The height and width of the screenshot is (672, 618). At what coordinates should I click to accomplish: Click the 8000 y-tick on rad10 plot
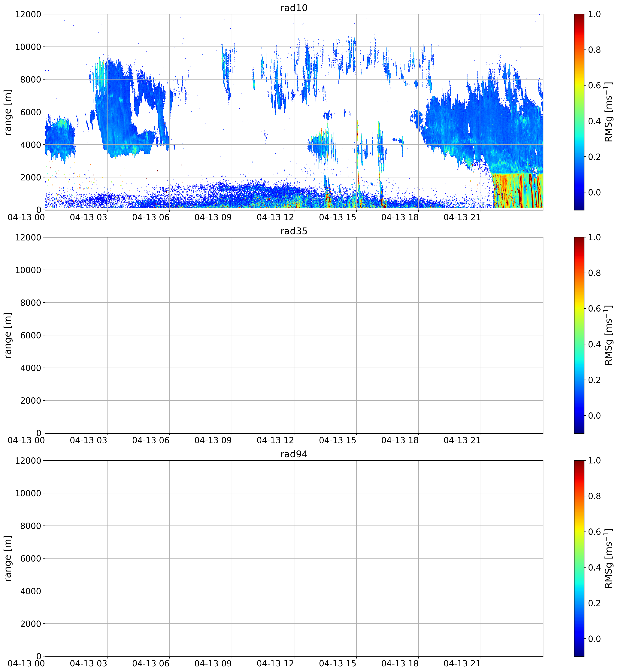pos(30,80)
